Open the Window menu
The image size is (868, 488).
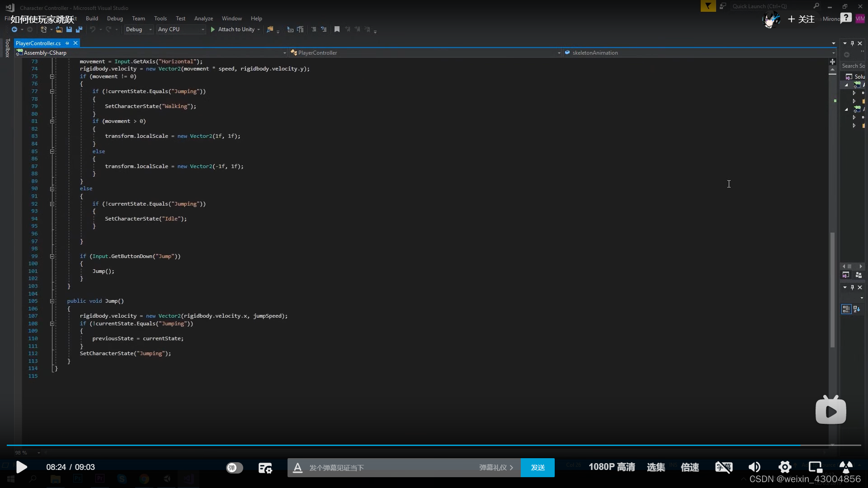click(232, 19)
